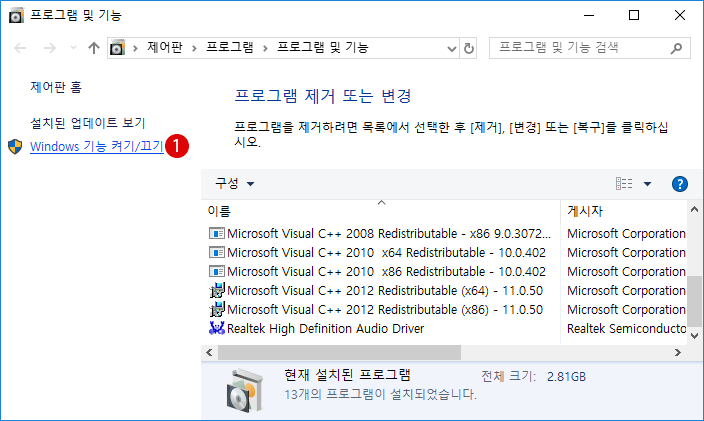Image resolution: width=704 pixels, height=421 pixels.
Task: Select 프로그램 및 기능 breadcrumb segment
Action: point(322,47)
